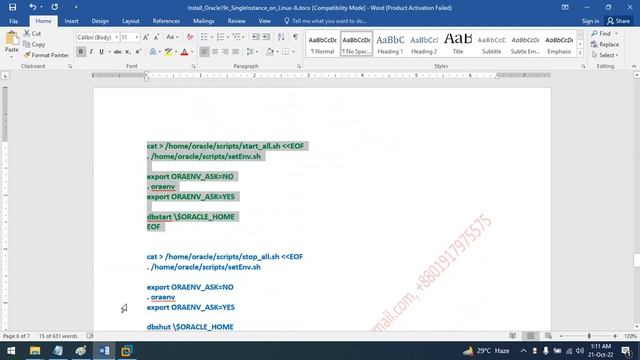Click the Redo/Repeat icon
640x360 pixels.
[54, 7]
